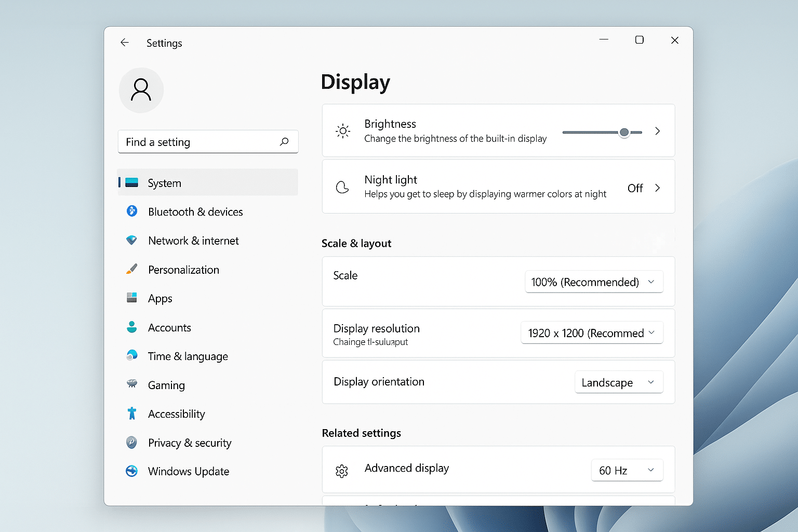Click the user profile avatar icon
798x532 pixels.
coord(141,90)
